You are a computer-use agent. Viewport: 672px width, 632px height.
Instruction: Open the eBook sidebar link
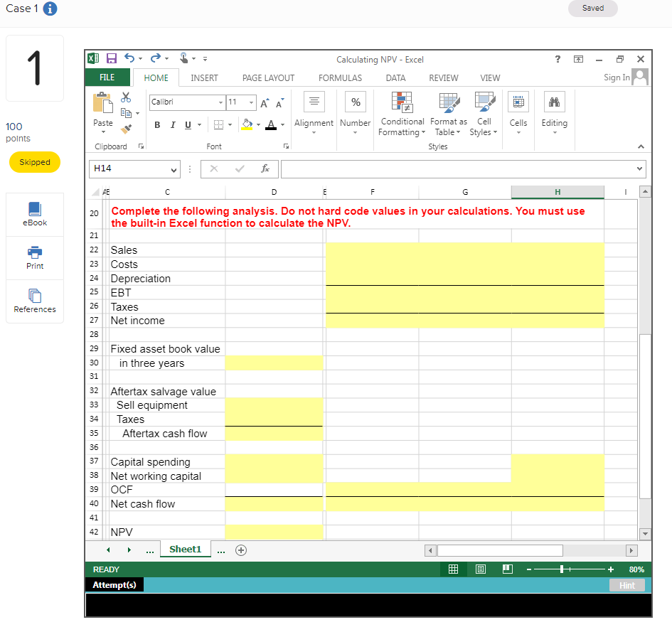[34, 214]
